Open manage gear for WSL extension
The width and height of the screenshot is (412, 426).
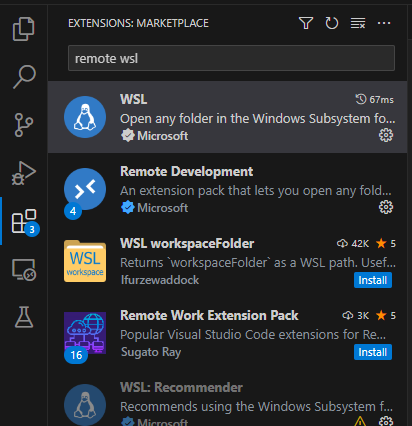coord(386,135)
